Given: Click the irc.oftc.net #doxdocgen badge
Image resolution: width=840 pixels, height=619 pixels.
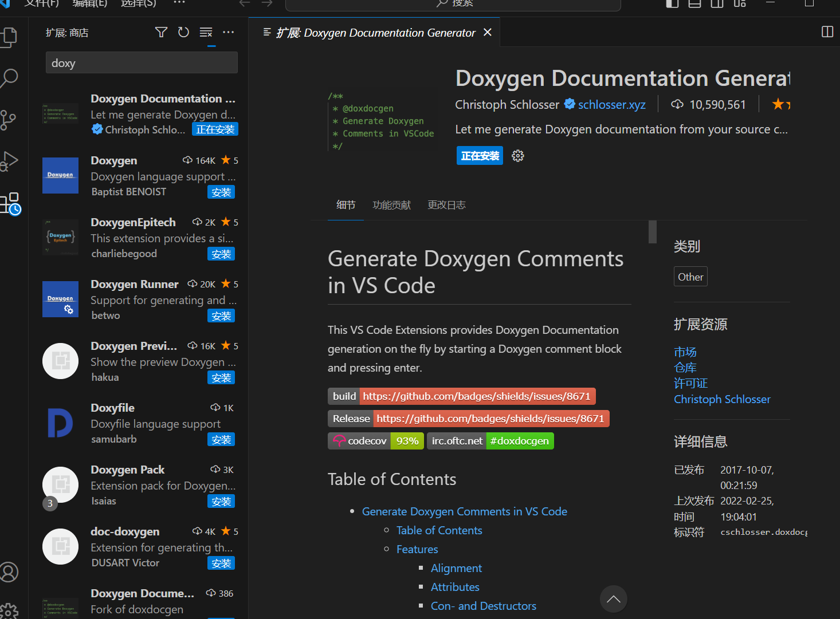Looking at the screenshot, I should [x=490, y=441].
